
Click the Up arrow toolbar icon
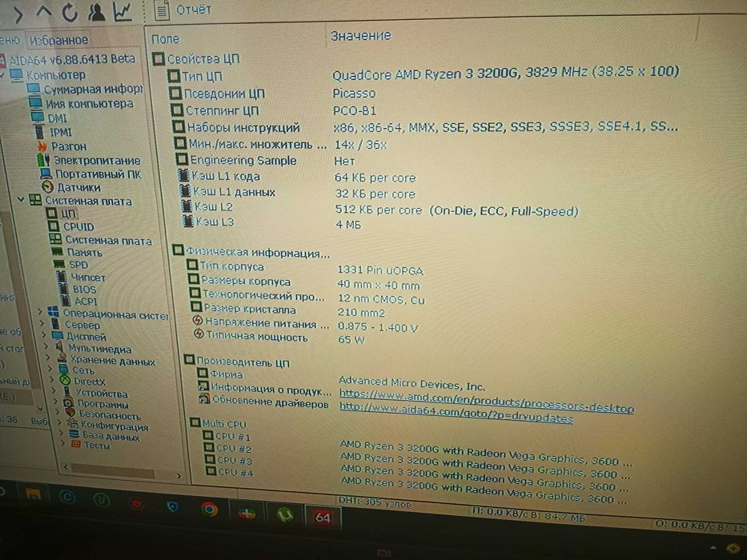click(44, 11)
